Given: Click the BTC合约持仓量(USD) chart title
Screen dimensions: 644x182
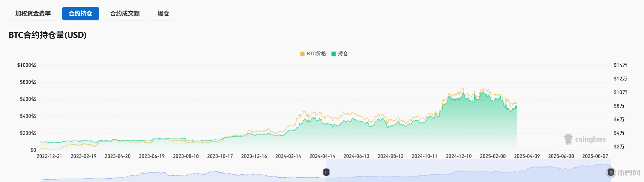Looking at the screenshot, I should 47,35.
